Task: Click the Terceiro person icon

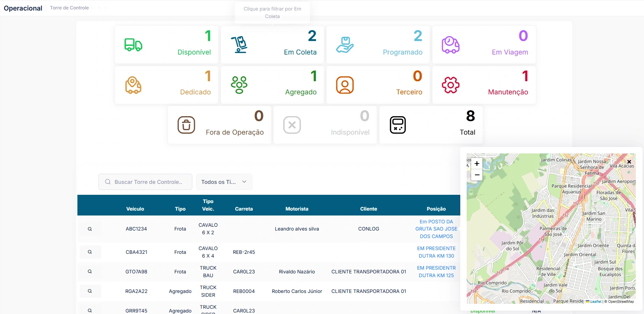Action: tap(345, 85)
